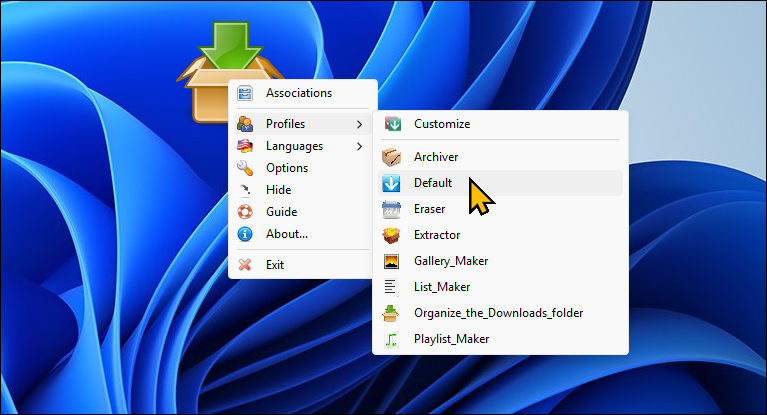Click the About info icon

(x=245, y=234)
